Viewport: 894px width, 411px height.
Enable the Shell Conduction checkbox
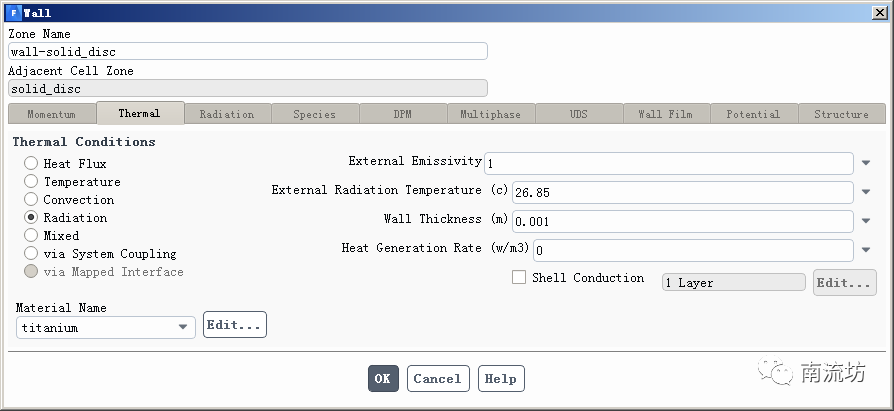(x=519, y=278)
